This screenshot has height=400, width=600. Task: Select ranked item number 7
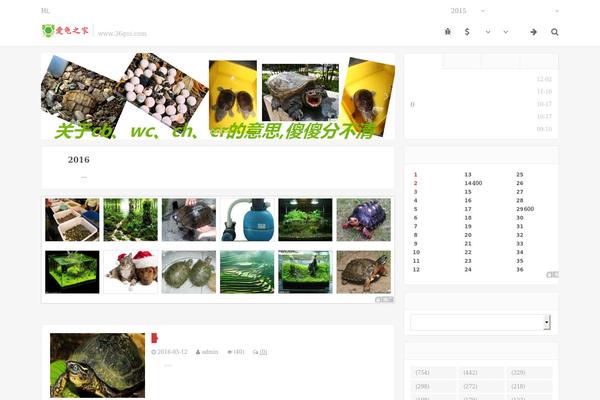pyautogui.click(x=416, y=226)
